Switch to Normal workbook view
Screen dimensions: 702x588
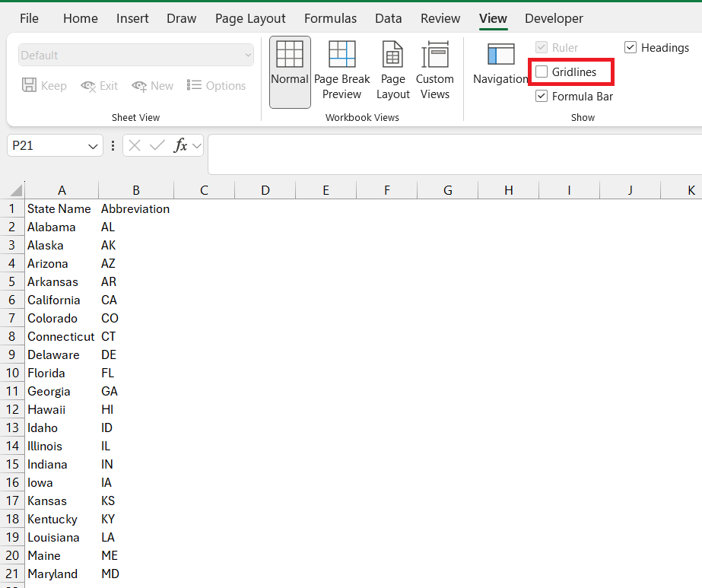click(290, 72)
